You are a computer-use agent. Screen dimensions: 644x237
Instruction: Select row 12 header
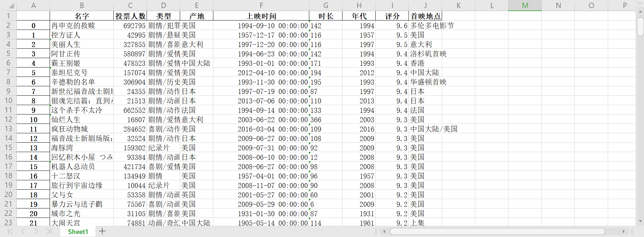tap(8, 119)
